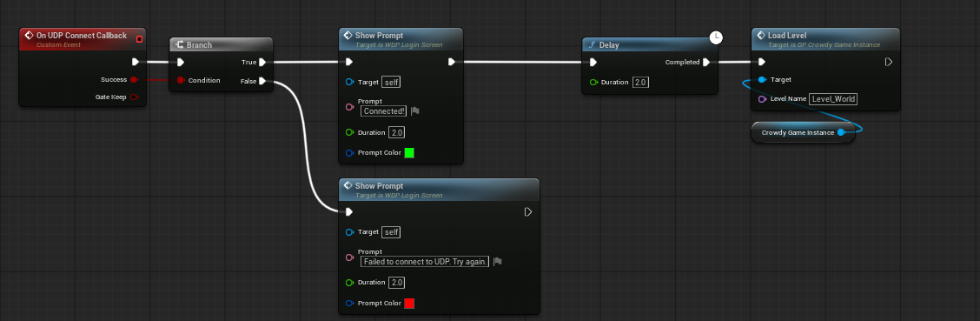Click the Duration pin of the Failed Show Prompt node
The height and width of the screenshot is (321, 980).
[x=349, y=283]
